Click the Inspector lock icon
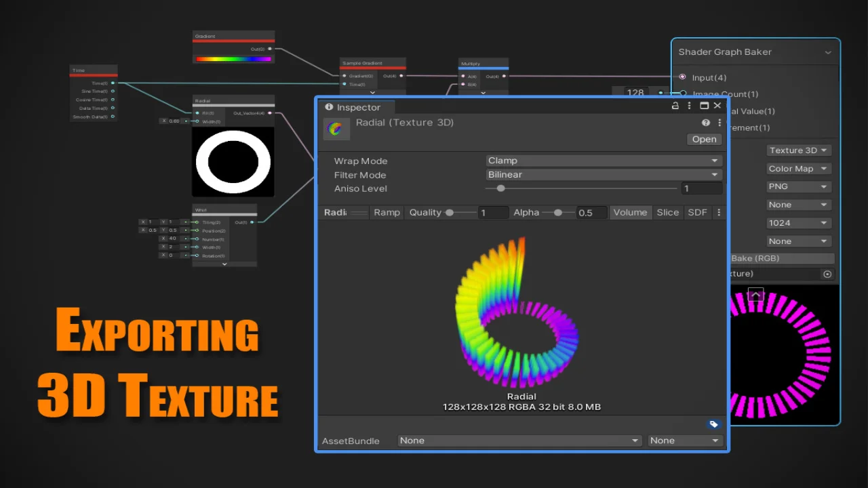 675,106
